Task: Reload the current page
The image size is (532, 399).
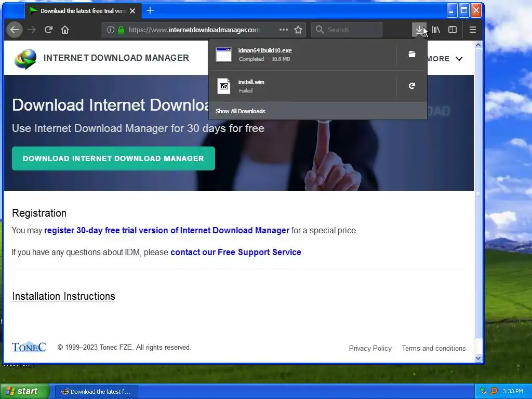Action: pyautogui.click(x=48, y=30)
